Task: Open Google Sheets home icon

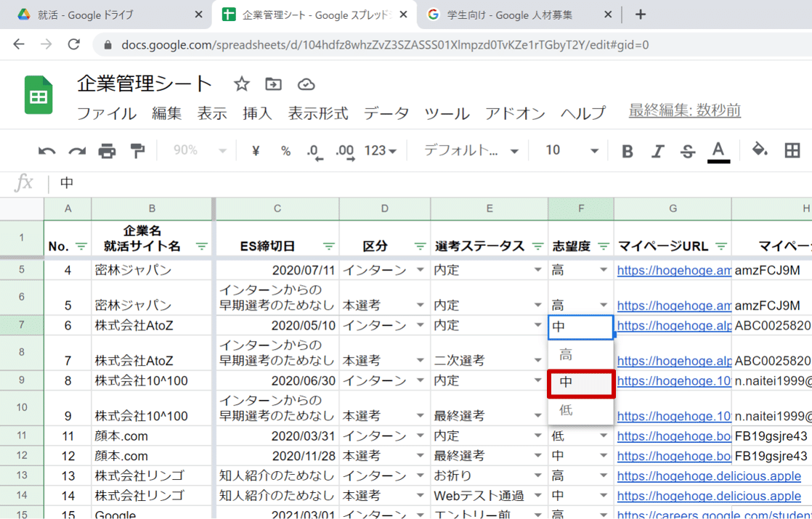Action: point(38,94)
